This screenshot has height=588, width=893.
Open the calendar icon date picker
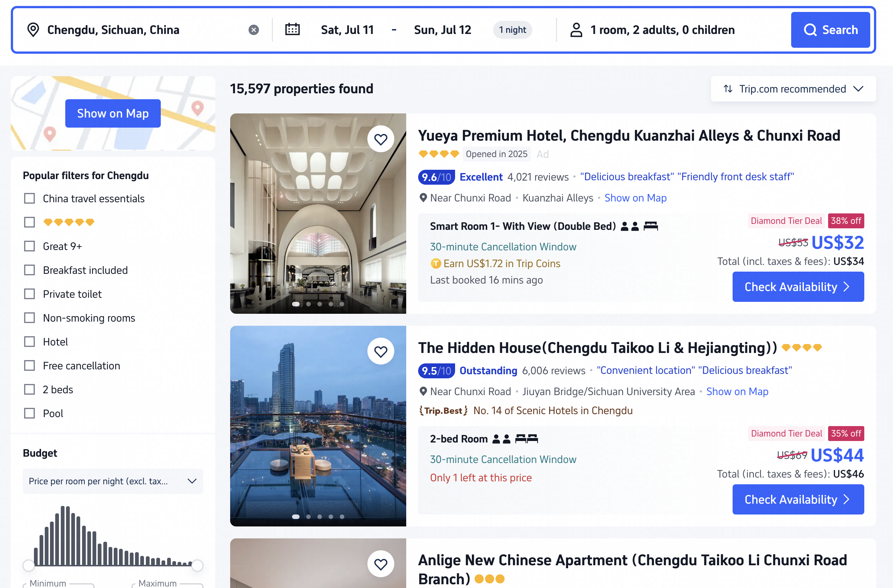click(292, 29)
